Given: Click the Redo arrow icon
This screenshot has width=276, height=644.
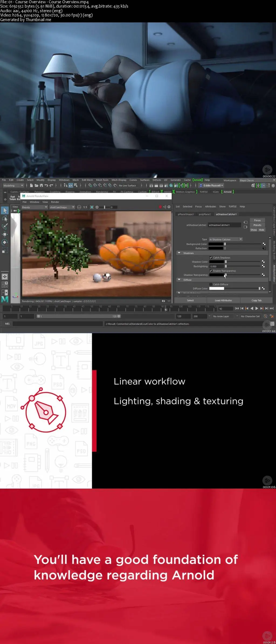Looking at the screenshot, I should tap(51, 185).
